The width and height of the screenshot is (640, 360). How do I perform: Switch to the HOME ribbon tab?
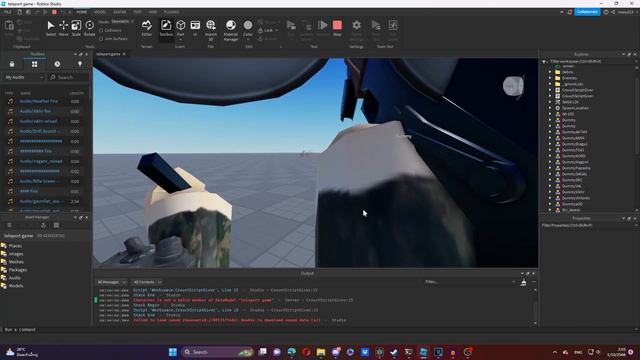tap(82, 12)
